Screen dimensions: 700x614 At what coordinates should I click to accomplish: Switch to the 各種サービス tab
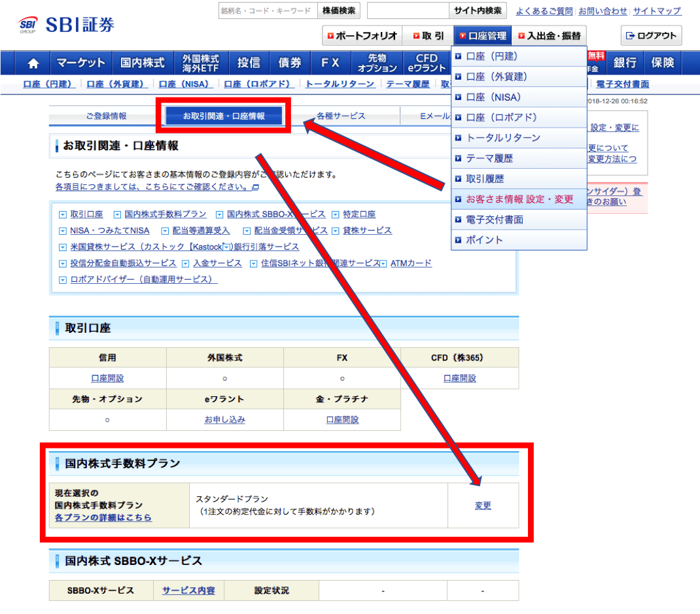click(341, 116)
